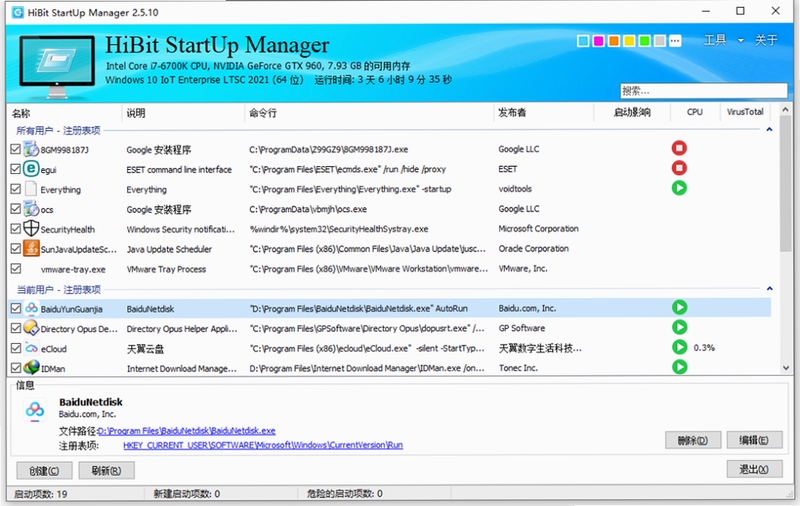Toggle the Everything startup checkbox
Screen dimensions: 800x506
tap(15, 189)
